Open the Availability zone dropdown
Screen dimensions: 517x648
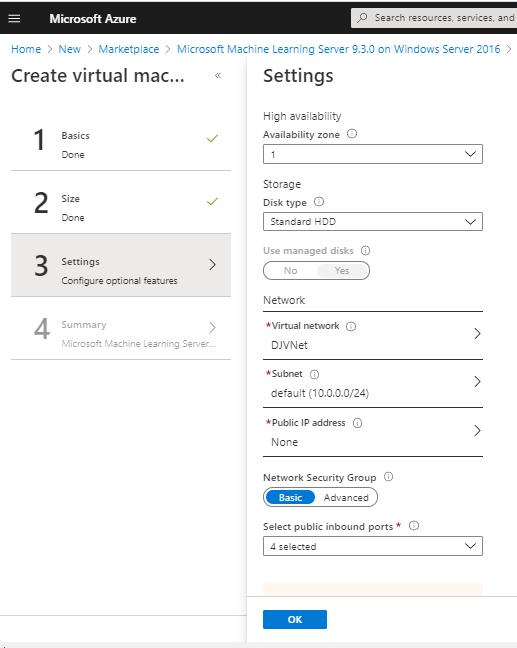(x=373, y=154)
